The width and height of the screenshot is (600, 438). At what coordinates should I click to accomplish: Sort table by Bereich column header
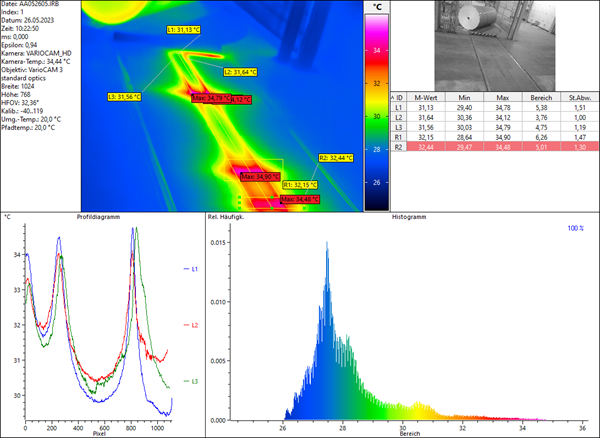(x=540, y=96)
